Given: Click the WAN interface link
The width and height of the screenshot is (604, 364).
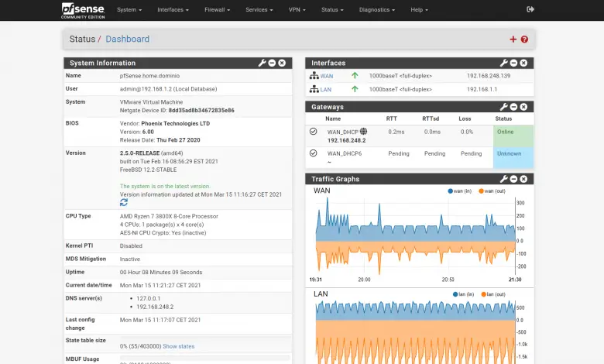Looking at the screenshot, I should click(x=328, y=76).
